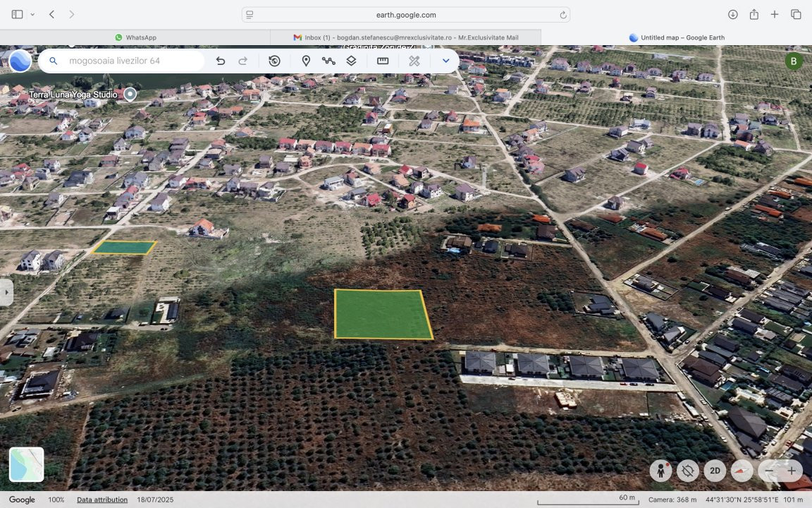Viewport: 812px width, 508px height.
Task: Switch view to 2D mode
Action: [x=715, y=471]
